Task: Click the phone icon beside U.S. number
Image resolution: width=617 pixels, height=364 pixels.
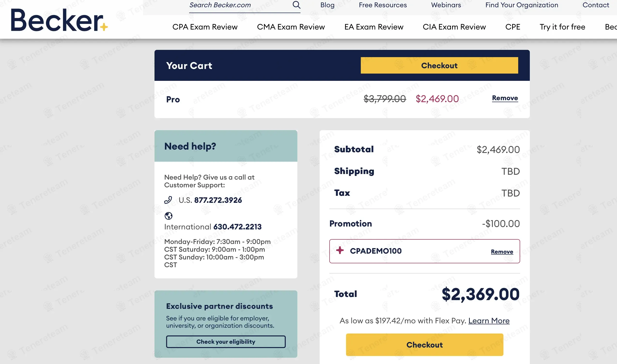Action: (x=168, y=200)
